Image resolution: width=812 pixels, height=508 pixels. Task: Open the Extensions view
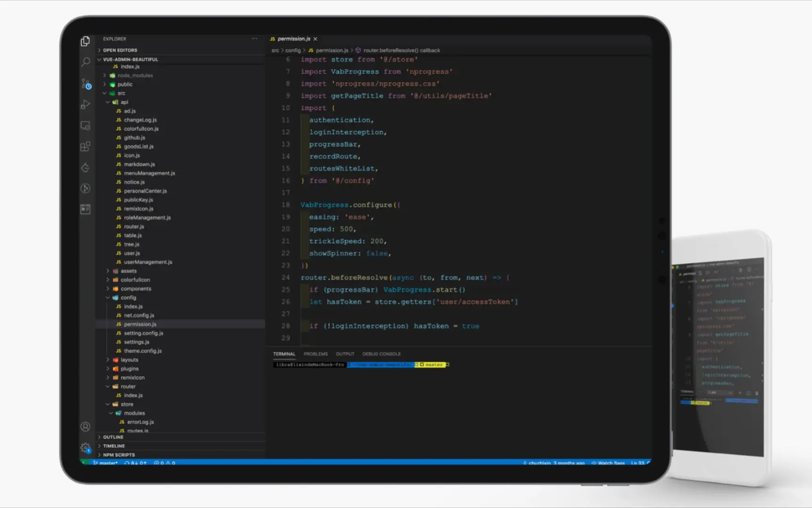pos(86,147)
